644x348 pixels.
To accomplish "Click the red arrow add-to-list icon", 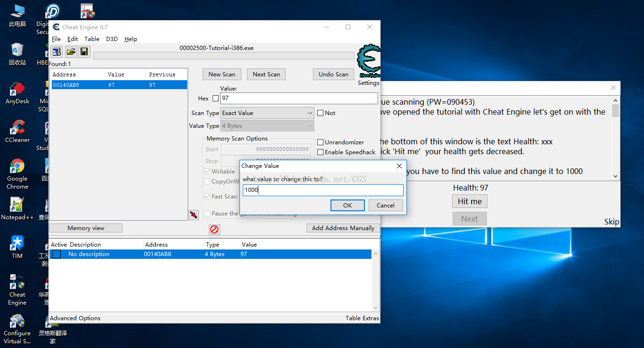I will point(193,215).
